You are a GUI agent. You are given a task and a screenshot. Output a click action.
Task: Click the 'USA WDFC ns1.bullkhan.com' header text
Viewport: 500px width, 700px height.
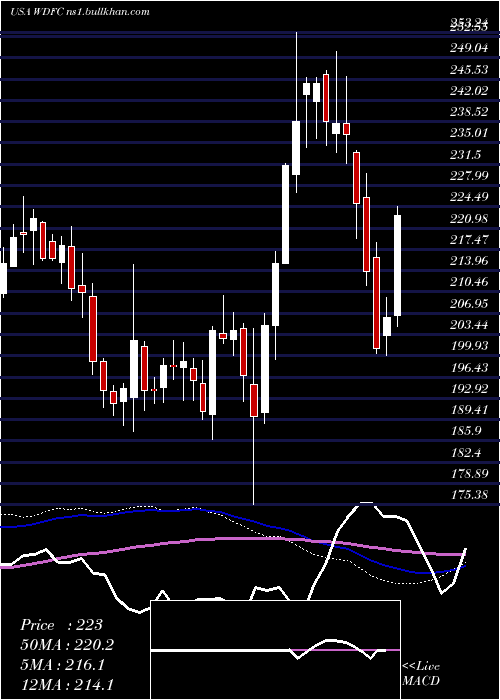click(x=79, y=12)
